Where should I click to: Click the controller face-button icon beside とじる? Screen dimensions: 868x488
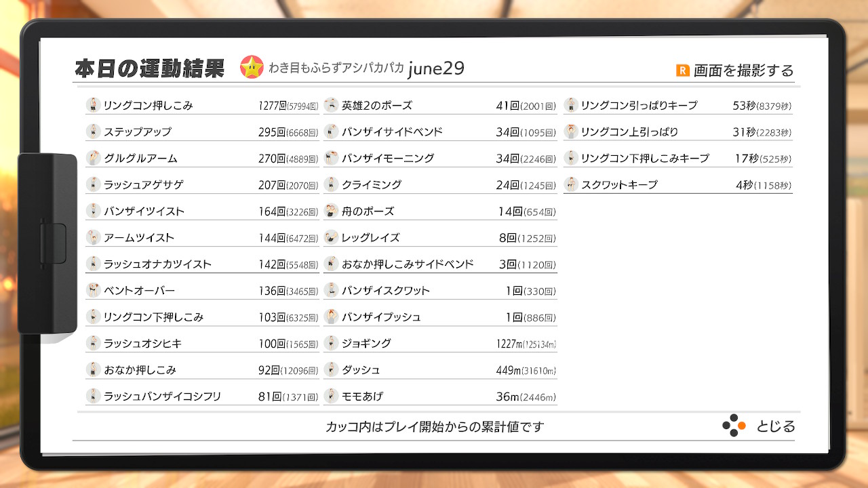(734, 426)
